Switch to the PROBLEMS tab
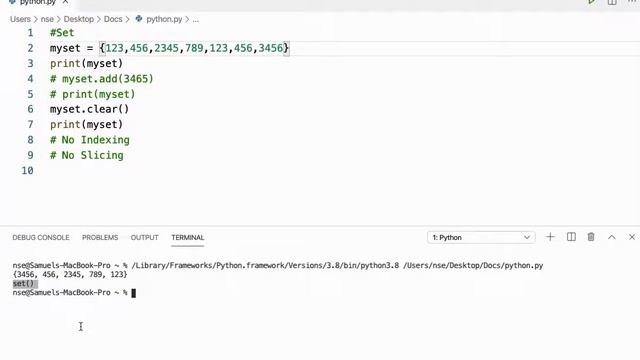 pos(100,238)
